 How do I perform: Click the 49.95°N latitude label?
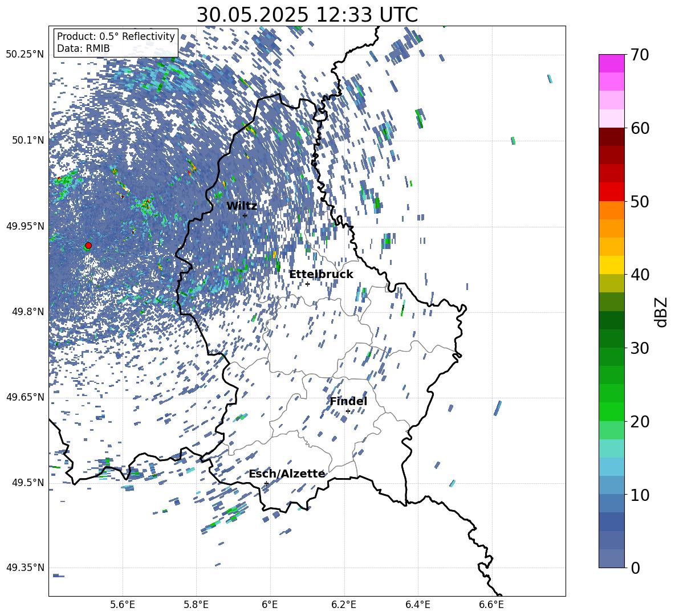click(25, 226)
